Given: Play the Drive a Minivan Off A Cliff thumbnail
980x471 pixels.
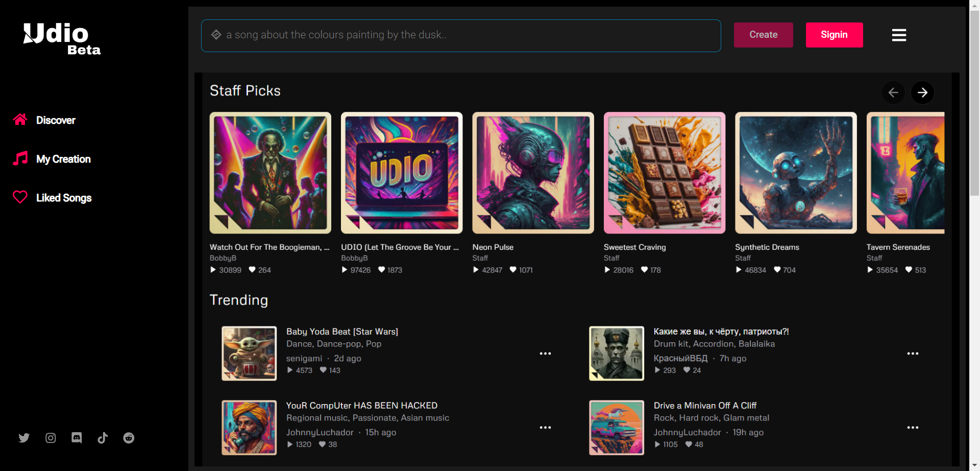Looking at the screenshot, I should [x=617, y=428].
